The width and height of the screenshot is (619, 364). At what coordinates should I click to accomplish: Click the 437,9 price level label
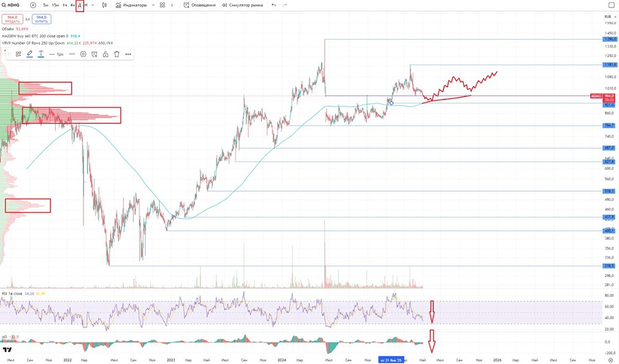[610, 217]
